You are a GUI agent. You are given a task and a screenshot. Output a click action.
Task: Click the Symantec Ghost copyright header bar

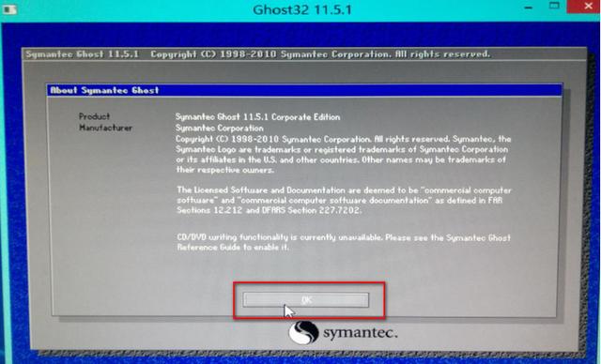[304, 54]
